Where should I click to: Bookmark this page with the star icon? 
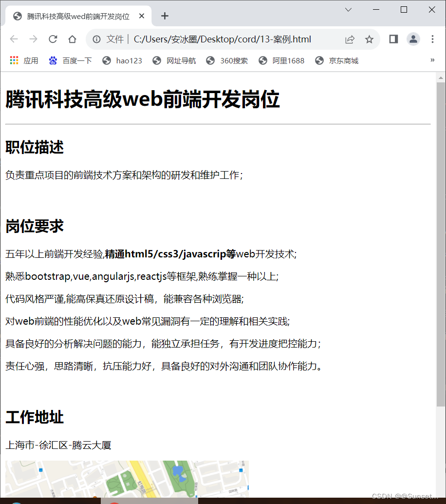[369, 39]
